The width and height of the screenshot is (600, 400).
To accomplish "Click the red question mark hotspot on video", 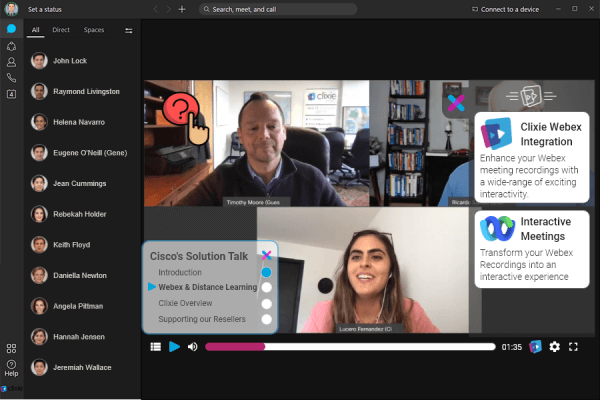I will coord(182,109).
